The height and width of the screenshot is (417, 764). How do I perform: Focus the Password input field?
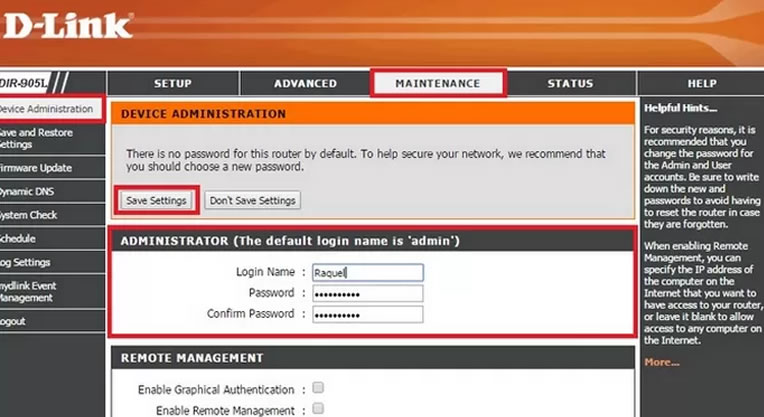(x=367, y=293)
